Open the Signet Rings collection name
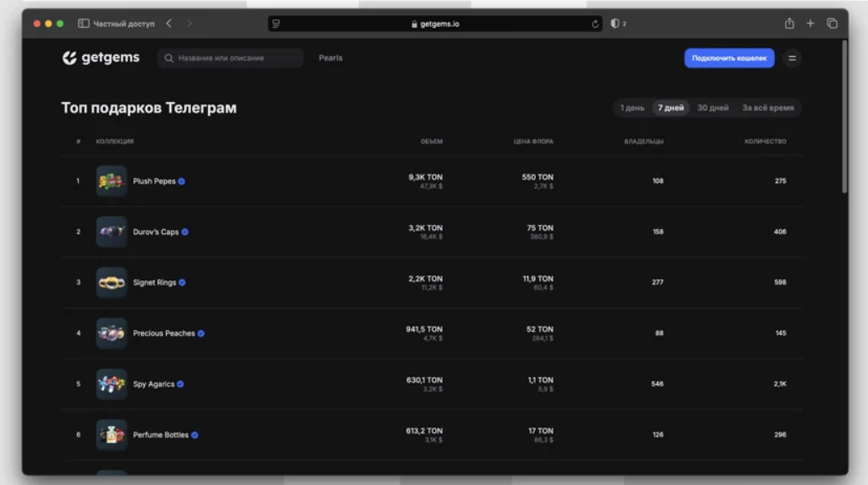The width and height of the screenshot is (868, 485). [154, 283]
